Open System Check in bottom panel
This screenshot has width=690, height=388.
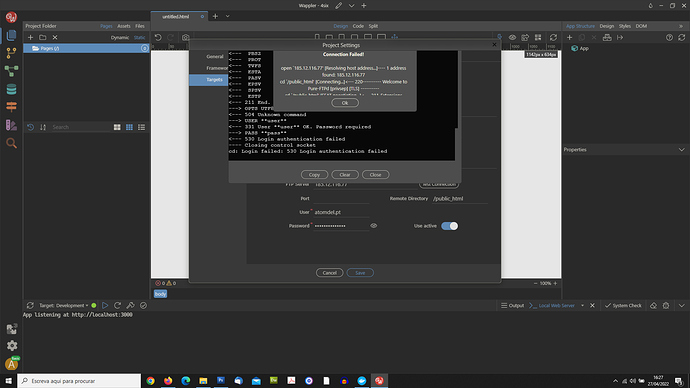[x=623, y=305]
